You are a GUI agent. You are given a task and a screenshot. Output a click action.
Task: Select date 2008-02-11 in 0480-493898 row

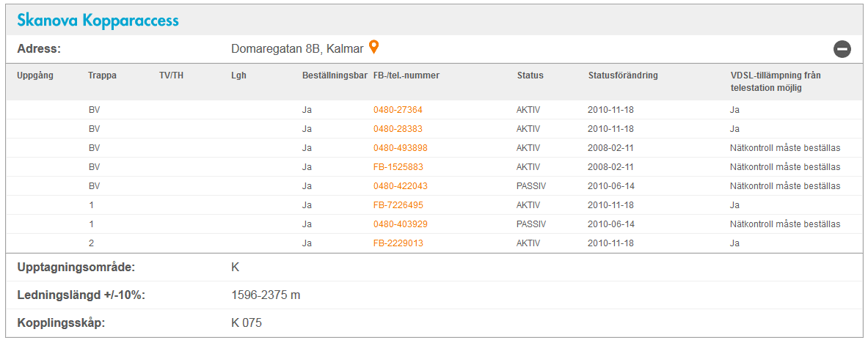pos(610,148)
